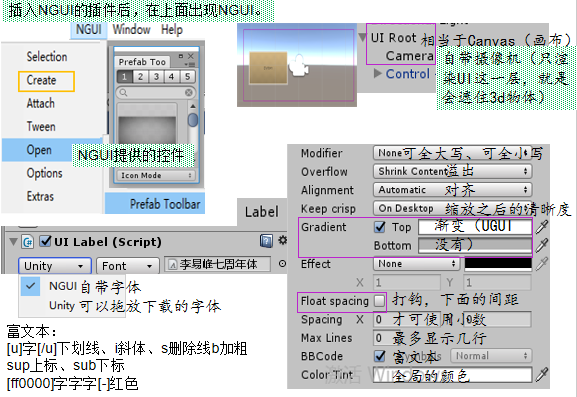The height and width of the screenshot is (397, 577).
Task: Close the Prefab Toolbar window
Action: pos(191,56)
